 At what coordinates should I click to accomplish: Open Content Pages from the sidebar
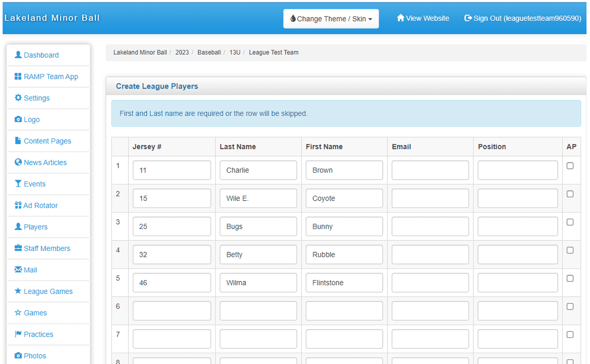[x=18, y=141]
